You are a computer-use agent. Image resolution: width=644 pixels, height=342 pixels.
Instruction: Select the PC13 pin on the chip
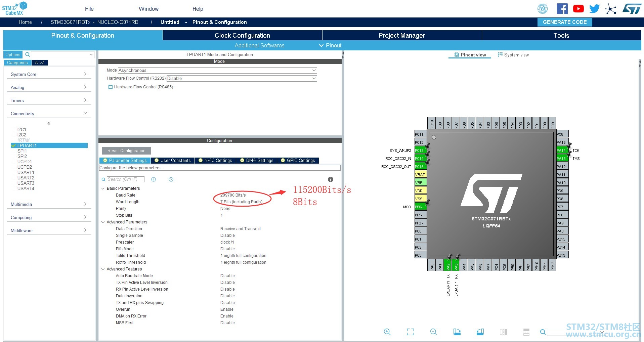click(421, 150)
